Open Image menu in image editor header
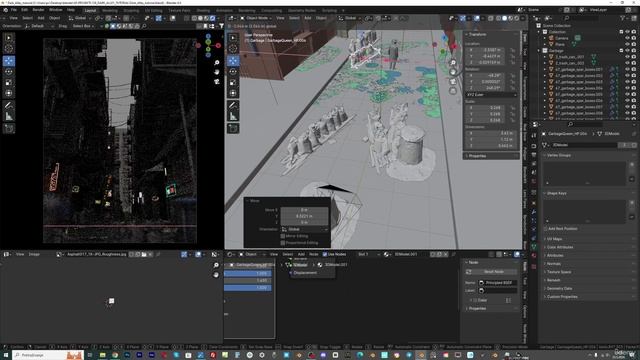This screenshot has height=360, width=640. point(34,254)
